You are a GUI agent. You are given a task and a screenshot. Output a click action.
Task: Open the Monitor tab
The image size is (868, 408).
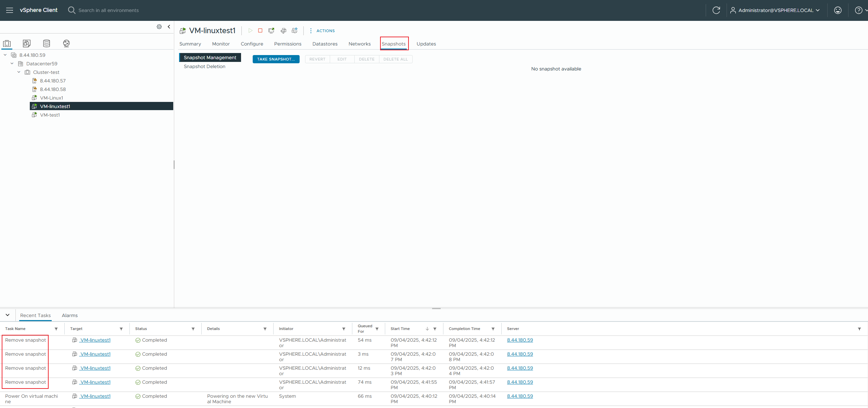tap(221, 44)
